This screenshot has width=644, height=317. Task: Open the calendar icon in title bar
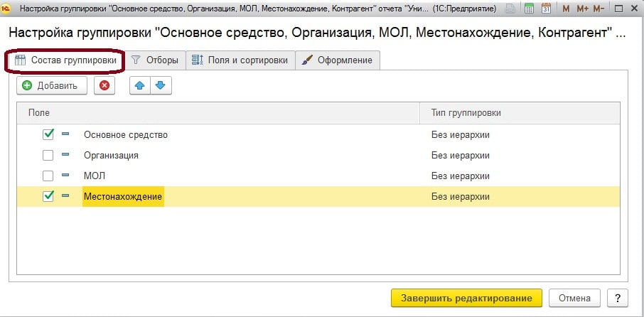pos(546,10)
